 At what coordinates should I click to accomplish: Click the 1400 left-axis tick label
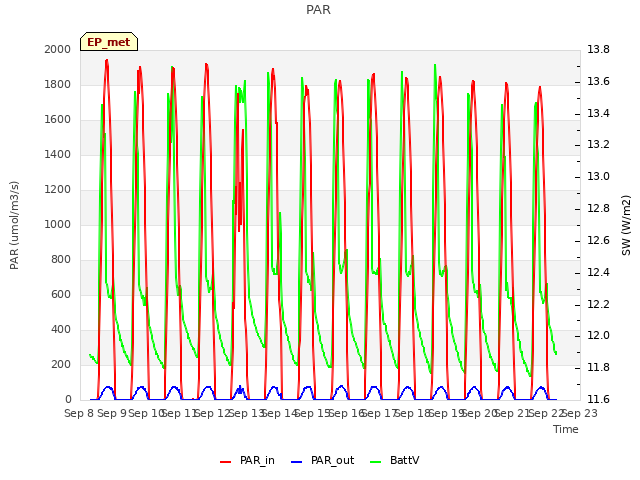58,154
